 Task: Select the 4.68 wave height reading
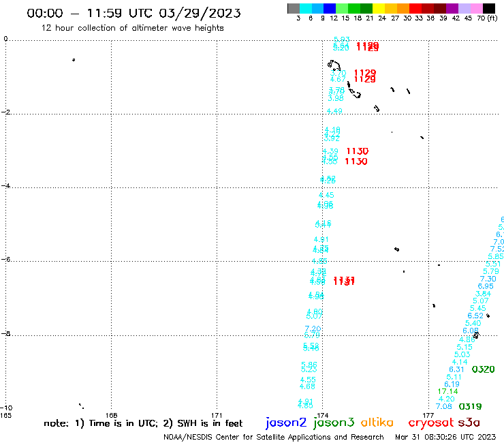coord(308,386)
